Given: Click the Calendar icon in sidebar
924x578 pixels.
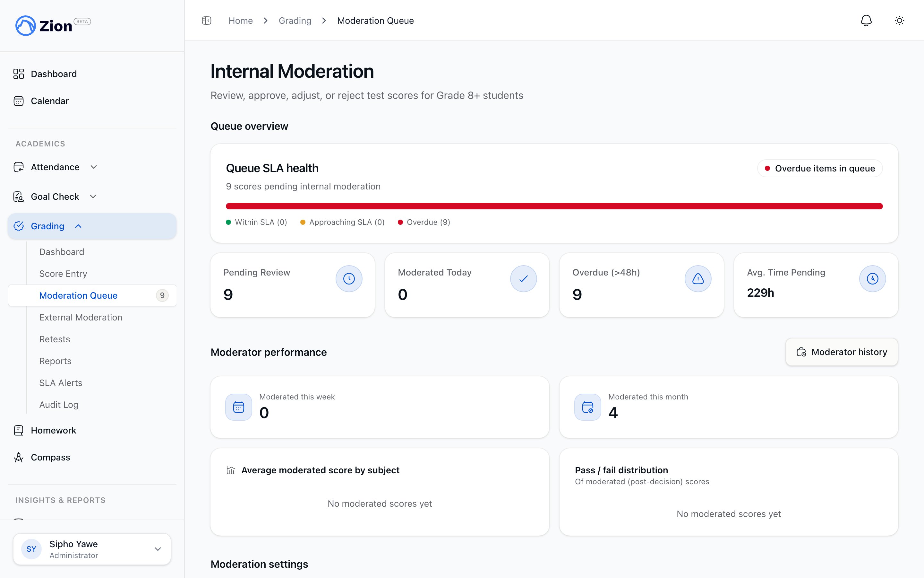Looking at the screenshot, I should coord(18,101).
